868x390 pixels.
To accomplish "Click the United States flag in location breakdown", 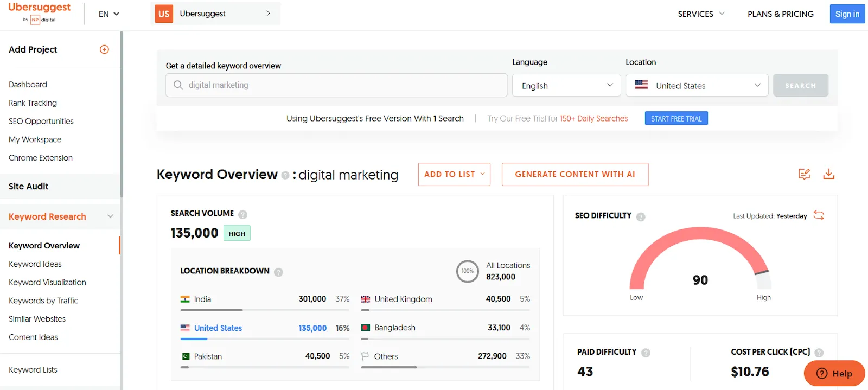I will (x=185, y=328).
